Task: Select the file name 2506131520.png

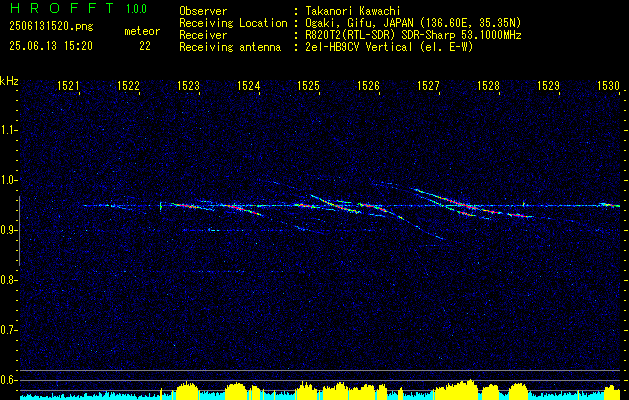Action: (x=51, y=26)
